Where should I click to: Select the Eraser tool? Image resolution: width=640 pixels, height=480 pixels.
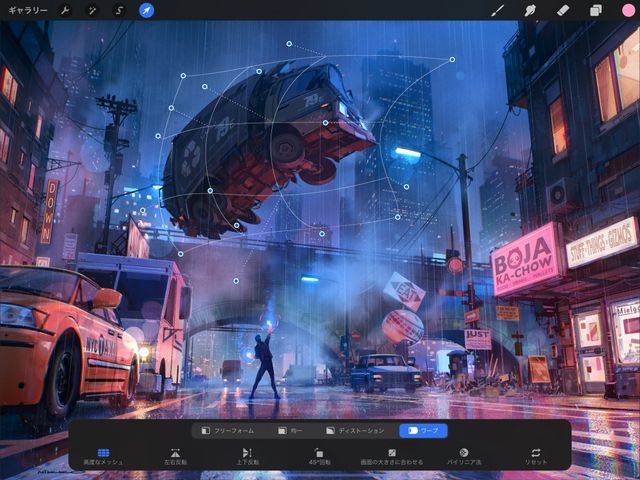[562, 10]
